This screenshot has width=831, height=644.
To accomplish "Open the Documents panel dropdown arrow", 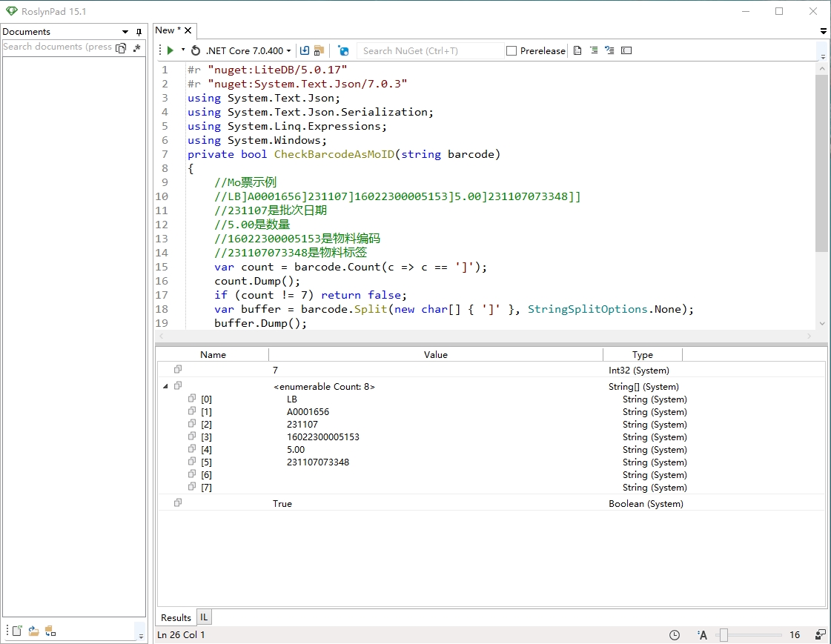I will 125,32.
